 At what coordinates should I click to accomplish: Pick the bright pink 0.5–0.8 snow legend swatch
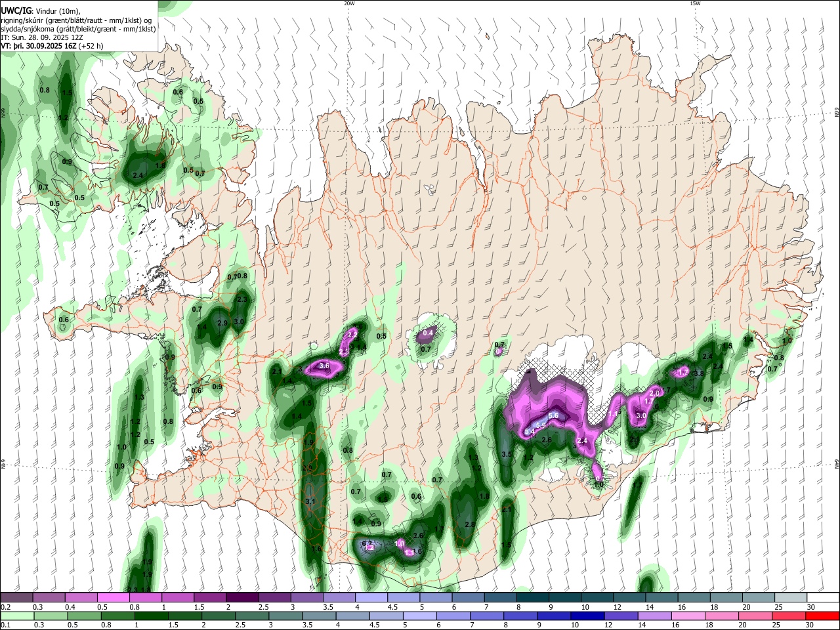pos(113,597)
